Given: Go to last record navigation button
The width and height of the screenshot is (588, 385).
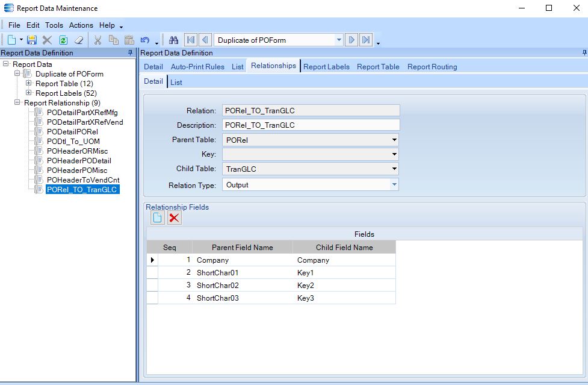Looking at the screenshot, I should 366,40.
